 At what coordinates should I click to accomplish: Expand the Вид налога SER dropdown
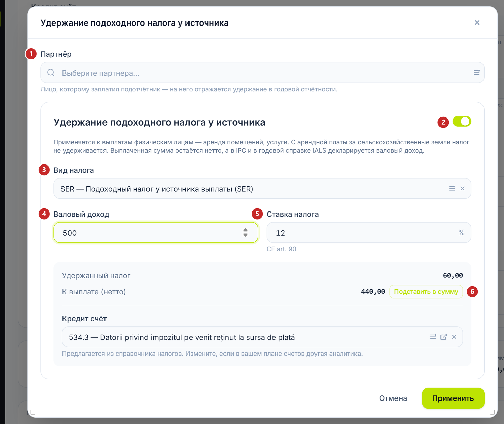pos(262,188)
